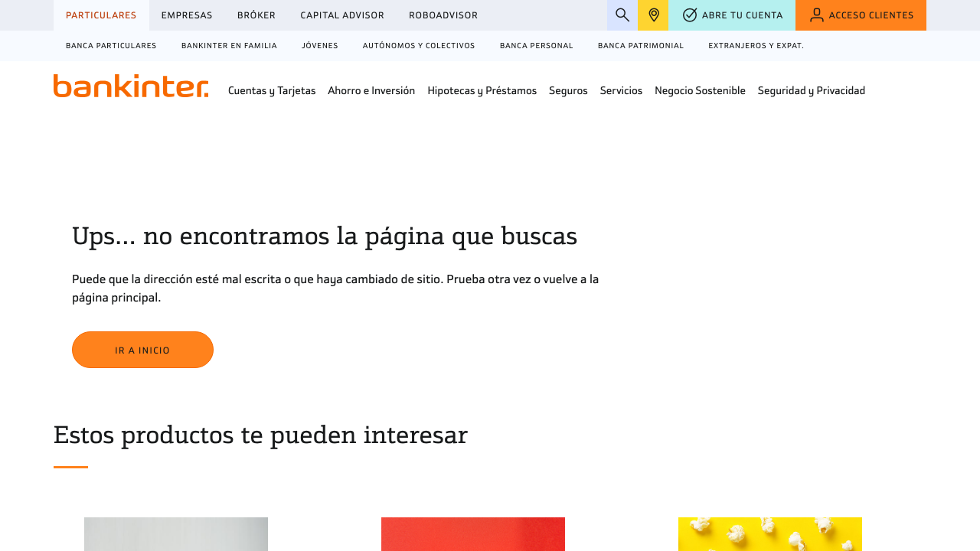Open Capital Advisor tab
980x551 pixels.
tap(342, 15)
